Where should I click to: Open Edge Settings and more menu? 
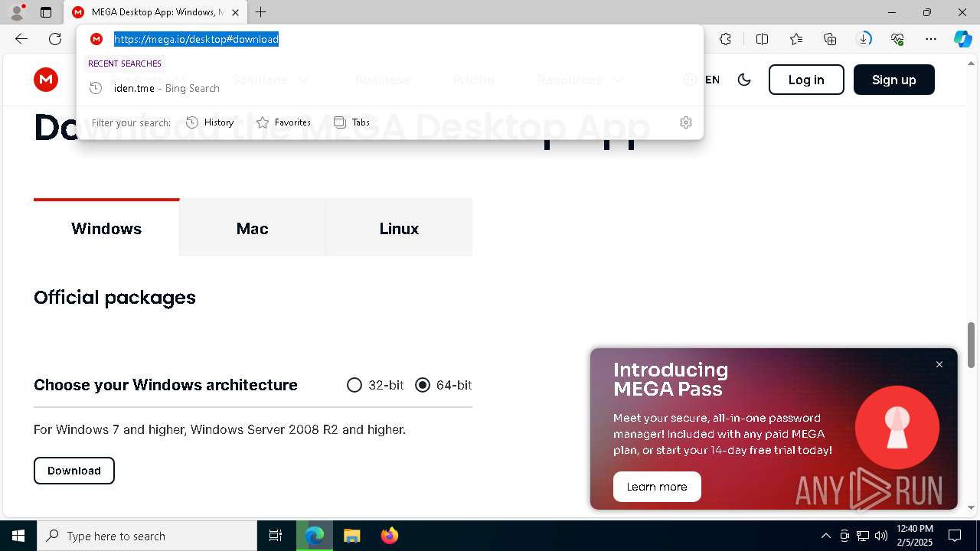pyautogui.click(x=931, y=39)
